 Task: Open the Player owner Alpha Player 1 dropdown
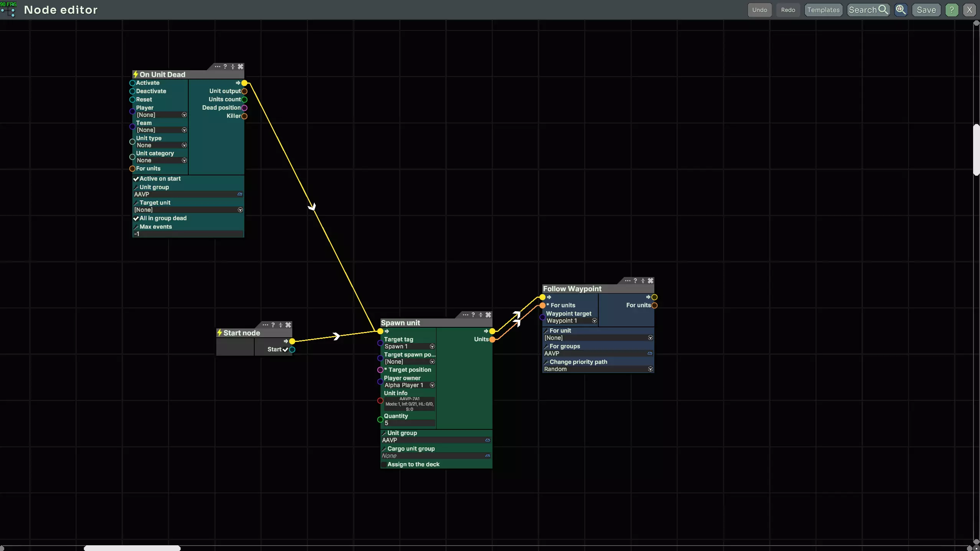click(x=432, y=385)
